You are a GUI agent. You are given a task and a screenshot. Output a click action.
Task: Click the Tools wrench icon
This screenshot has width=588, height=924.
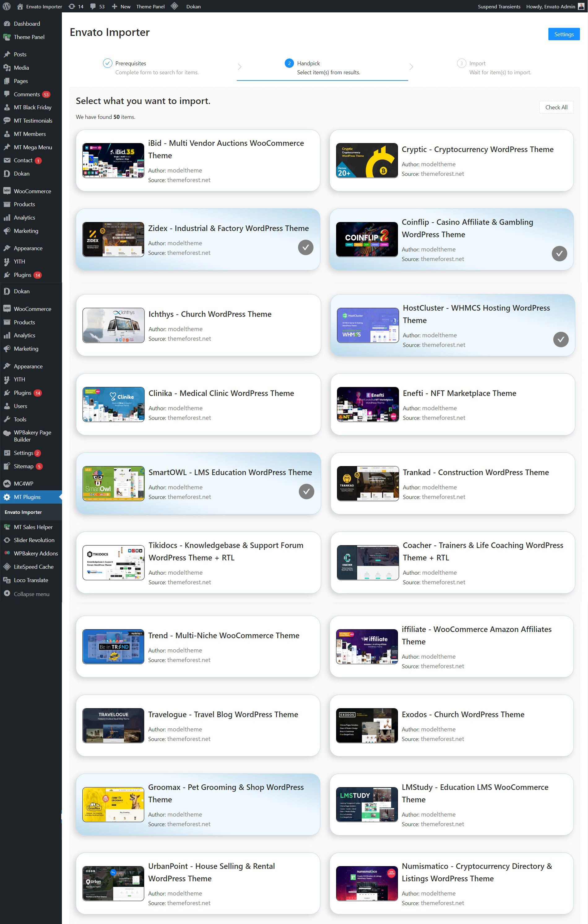(7, 419)
